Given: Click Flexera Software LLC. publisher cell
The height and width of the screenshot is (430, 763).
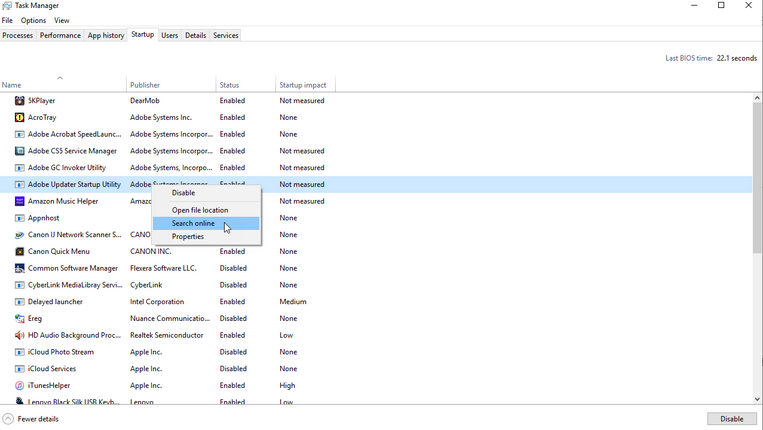Looking at the screenshot, I should (x=163, y=268).
